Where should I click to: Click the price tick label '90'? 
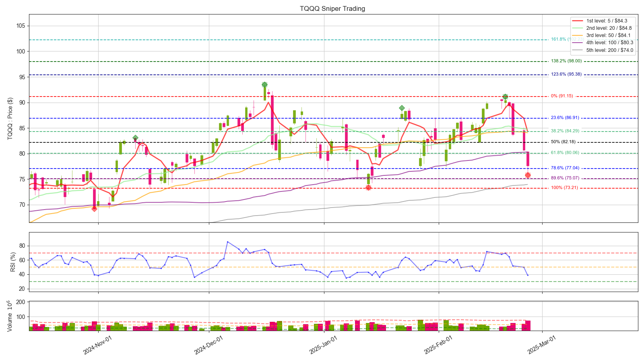tap(22, 103)
